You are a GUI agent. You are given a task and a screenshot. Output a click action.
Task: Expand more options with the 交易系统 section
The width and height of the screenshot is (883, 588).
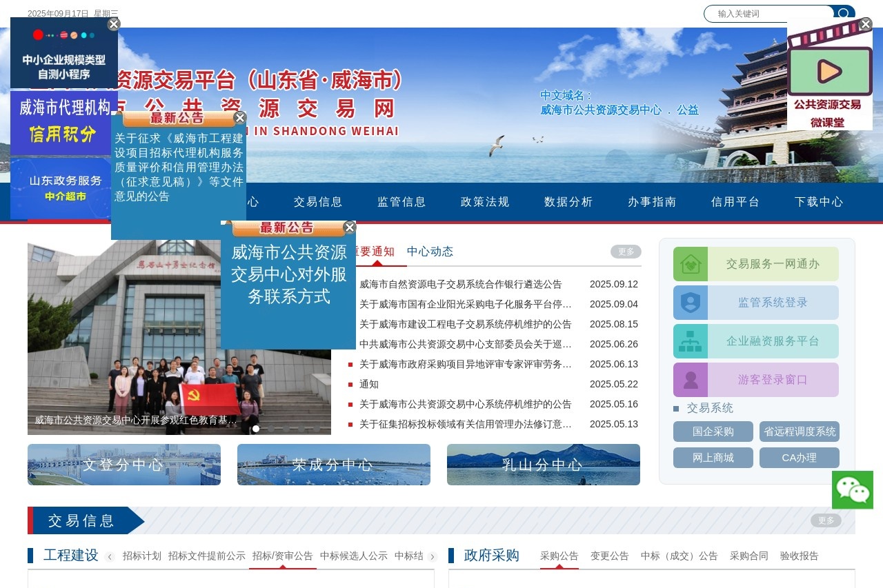coord(709,408)
